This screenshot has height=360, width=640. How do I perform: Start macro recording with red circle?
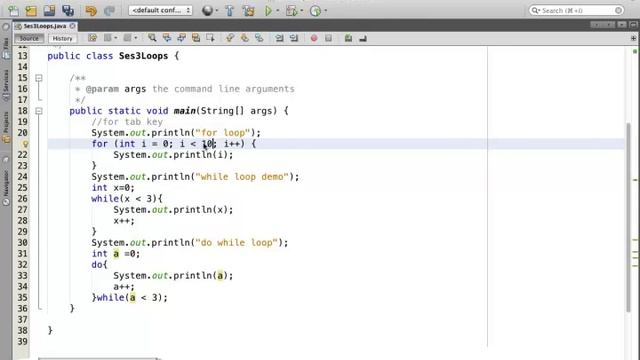(314, 38)
